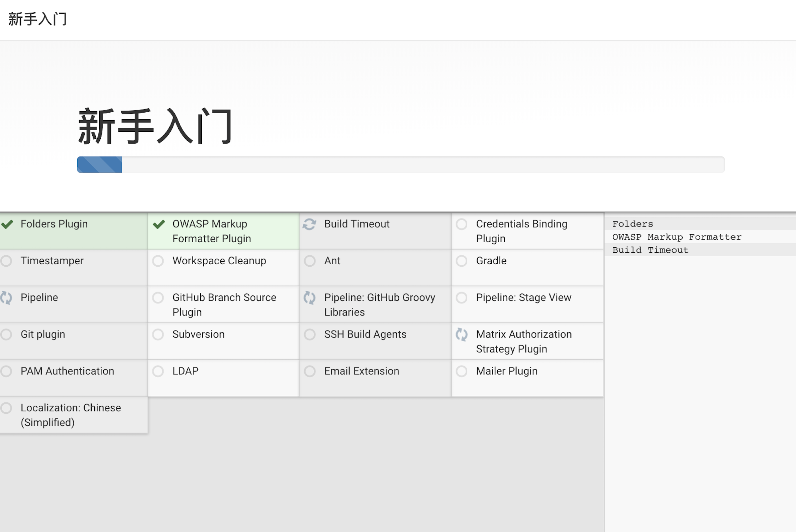The height and width of the screenshot is (532, 796).
Task: Click the Pipeline: GitHub Groovy Libraries label
Action: 380,305
